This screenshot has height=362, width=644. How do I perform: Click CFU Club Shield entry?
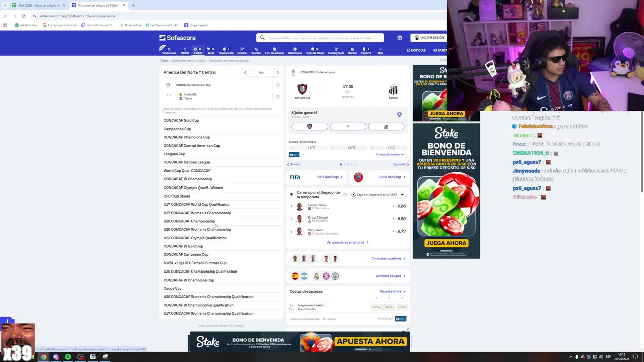(x=177, y=196)
